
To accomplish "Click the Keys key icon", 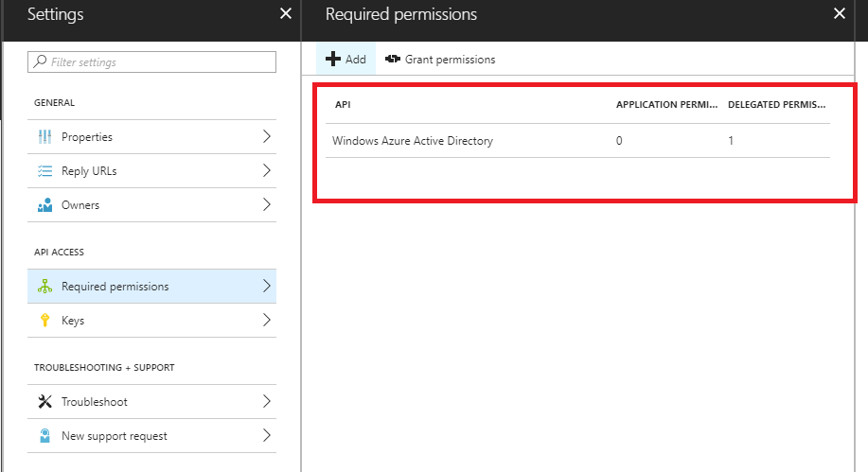I will point(44,321).
